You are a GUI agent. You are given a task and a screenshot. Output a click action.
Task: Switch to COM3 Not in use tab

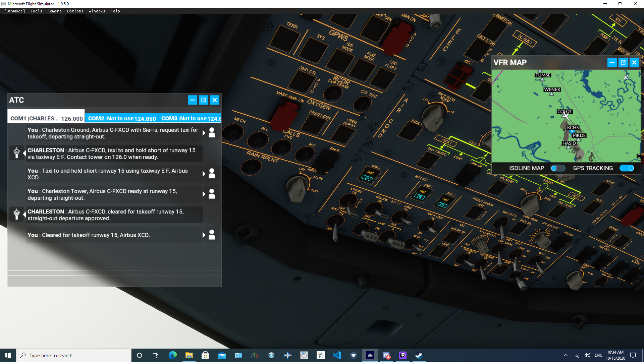(x=190, y=118)
